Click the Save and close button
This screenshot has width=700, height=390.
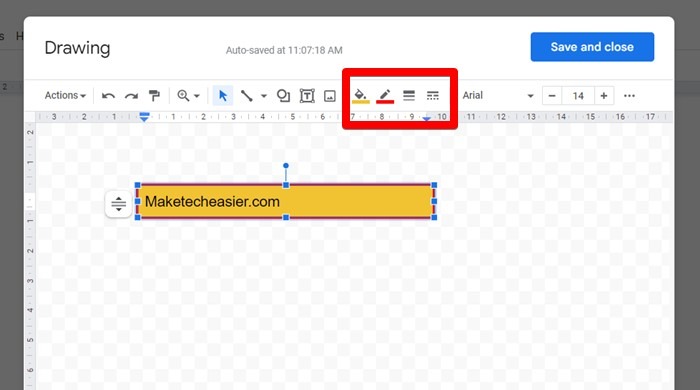592,47
